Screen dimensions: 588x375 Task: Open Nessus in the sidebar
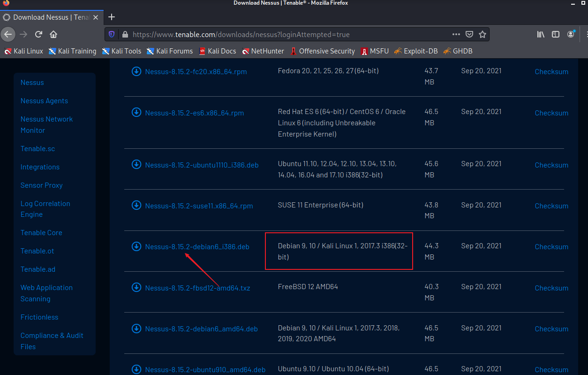32,83
